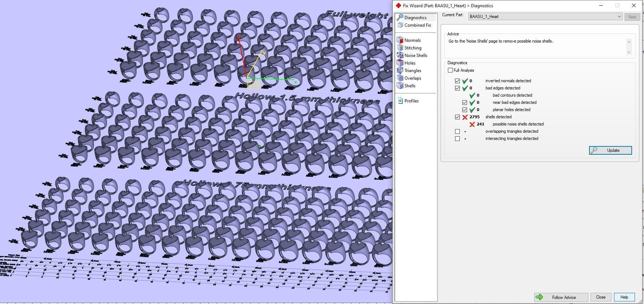Screen dimensions: 644x304
Task: Click the red cross Fix Wizard title icon
Action: point(398,5)
